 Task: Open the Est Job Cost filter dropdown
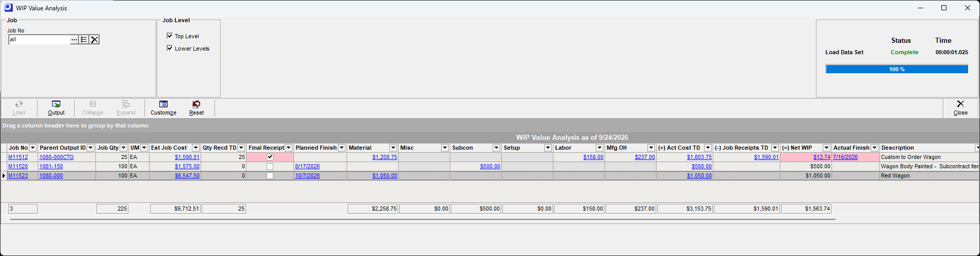(195, 148)
